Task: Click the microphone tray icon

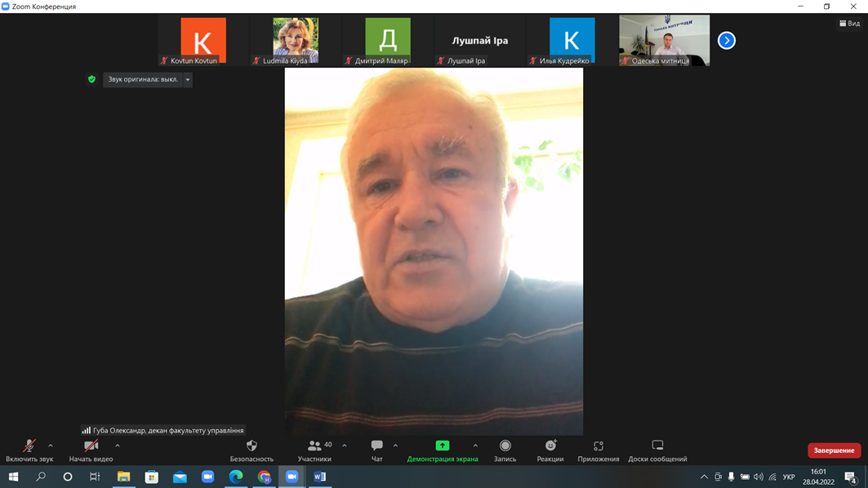Action: pyautogui.click(x=732, y=477)
